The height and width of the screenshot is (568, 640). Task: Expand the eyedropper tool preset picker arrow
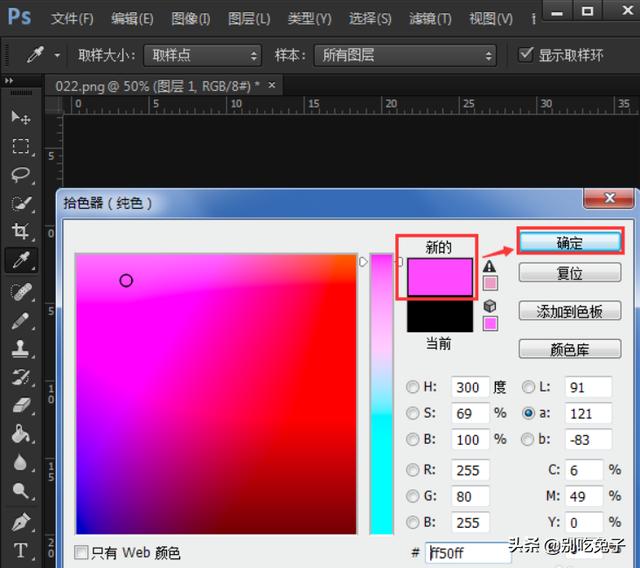pyautogui.click(x=57, y=55)
